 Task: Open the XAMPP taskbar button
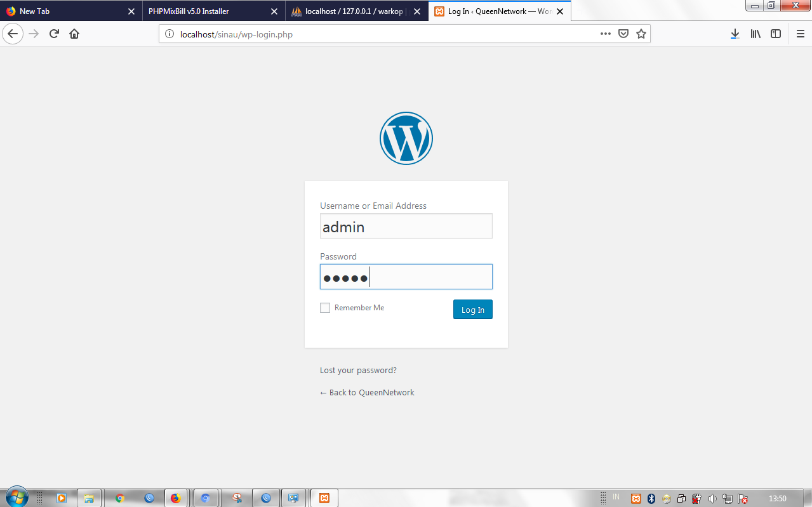tap(324, 498)
